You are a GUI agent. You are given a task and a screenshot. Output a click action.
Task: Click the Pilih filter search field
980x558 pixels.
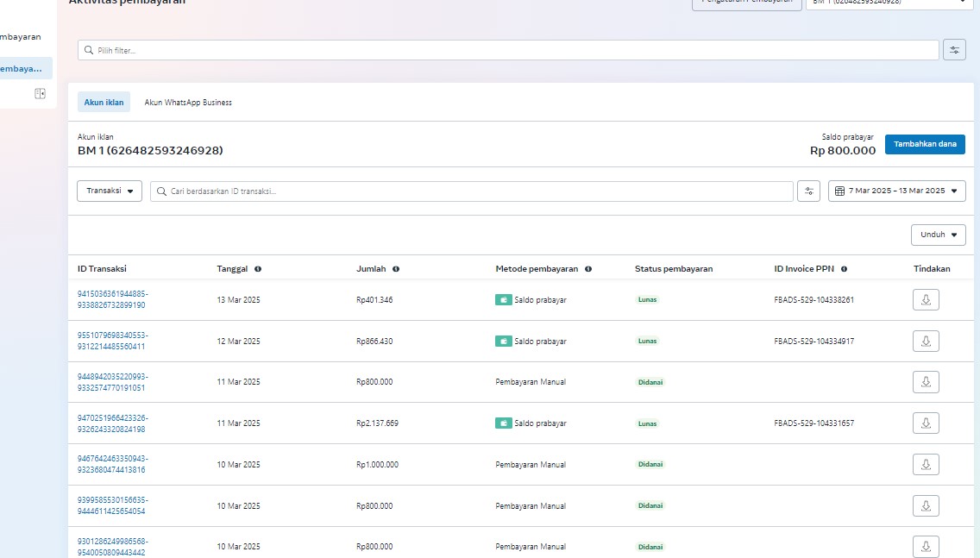click(x=508, y=50)
